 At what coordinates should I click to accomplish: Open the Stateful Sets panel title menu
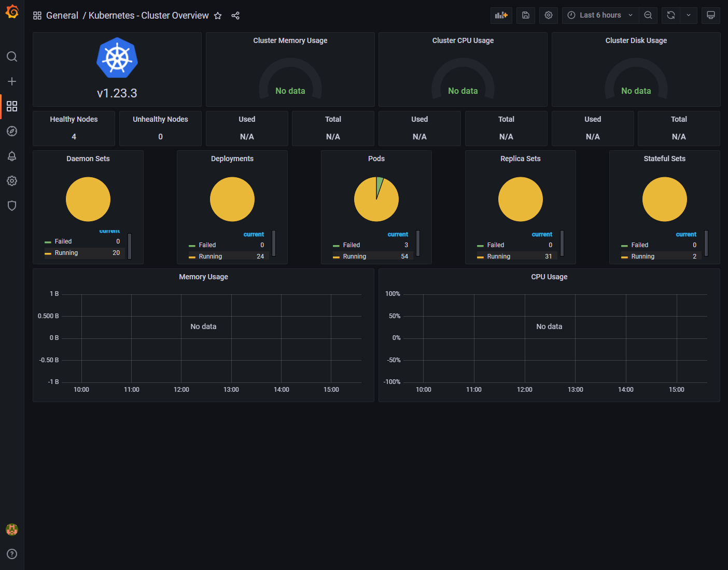[x=665, y=159]
